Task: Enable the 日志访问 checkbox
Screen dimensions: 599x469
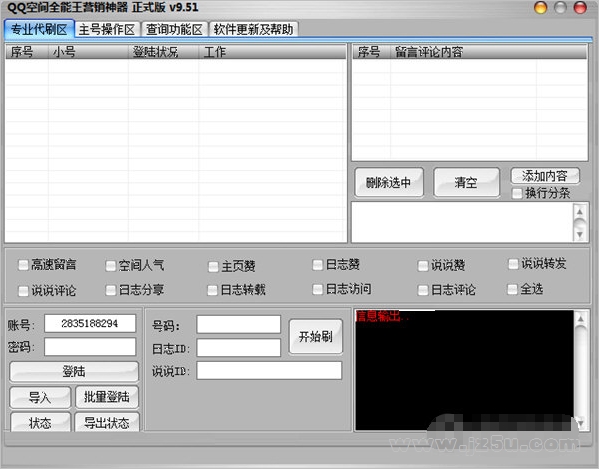Action: (x=317, y=289)
